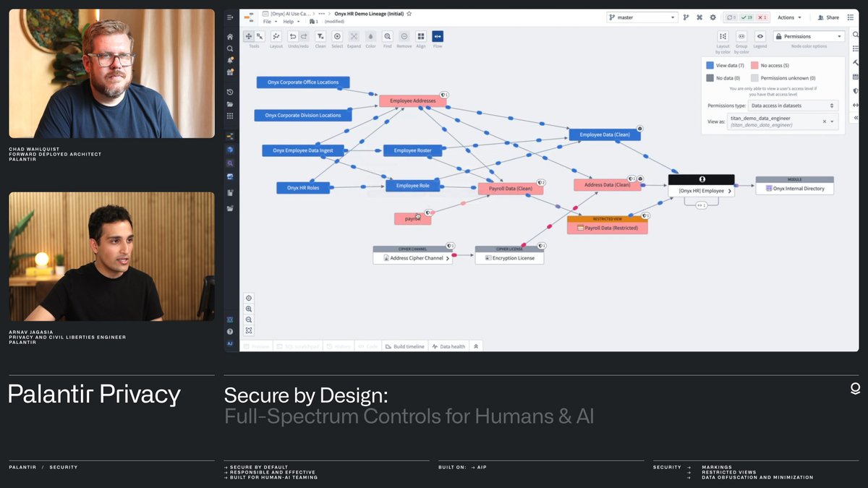868x488 pixels.
Task: Click the Search icon in left sidebar
Action: pos(230,48)
